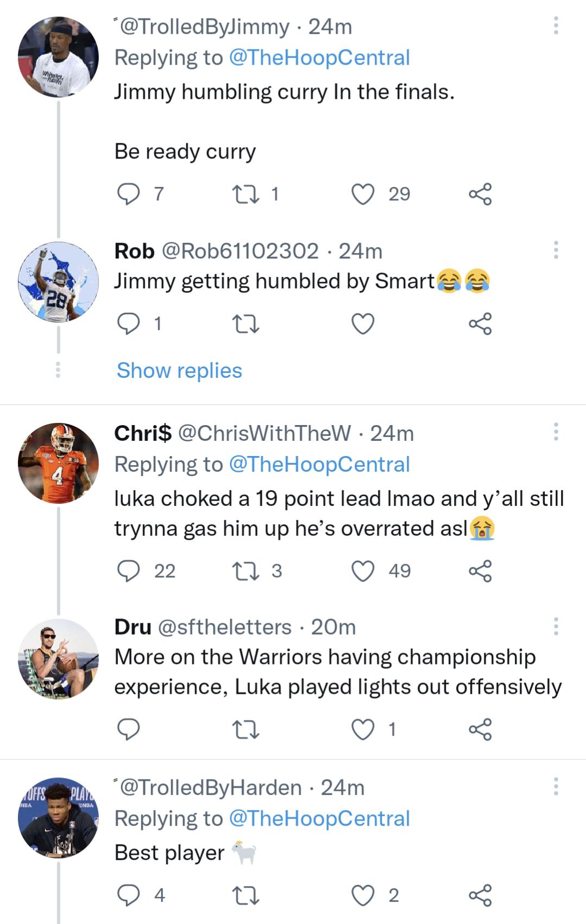Open @TheHoopCentral link in Chri$ reply

pos(319,465)
